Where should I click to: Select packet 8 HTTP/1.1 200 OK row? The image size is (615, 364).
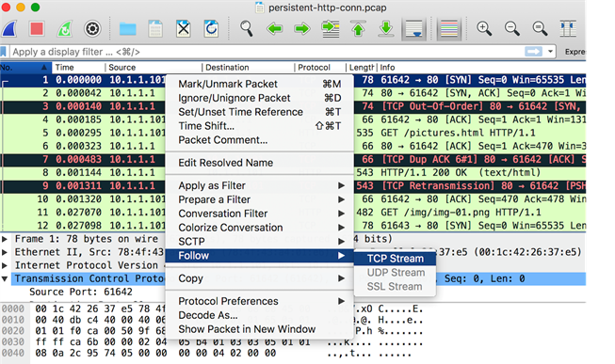[293, 173]
